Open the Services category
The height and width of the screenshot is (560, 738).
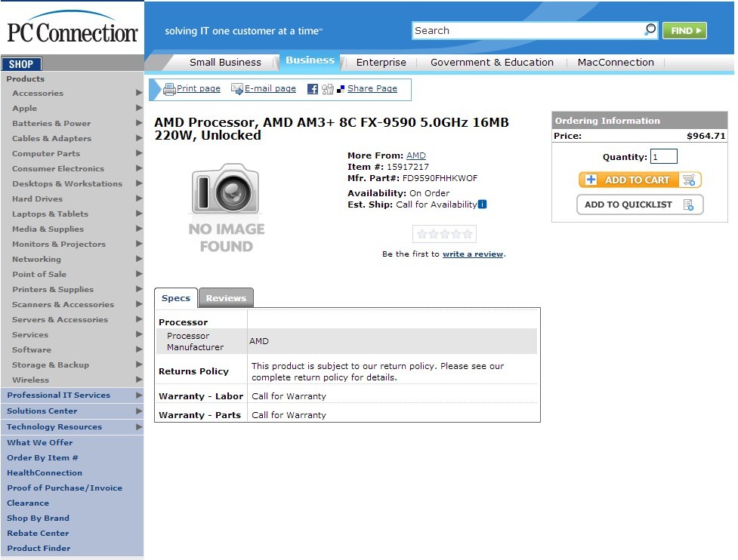pos(30,334)
